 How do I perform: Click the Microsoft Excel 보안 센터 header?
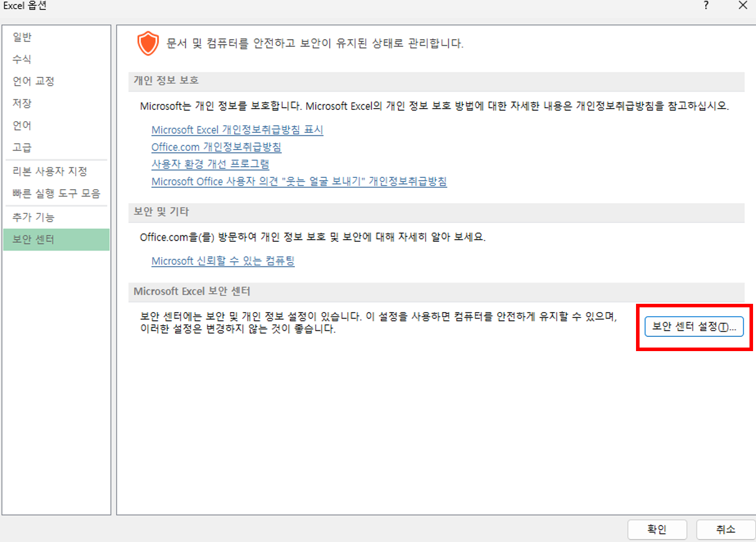(x=436, y=291)
